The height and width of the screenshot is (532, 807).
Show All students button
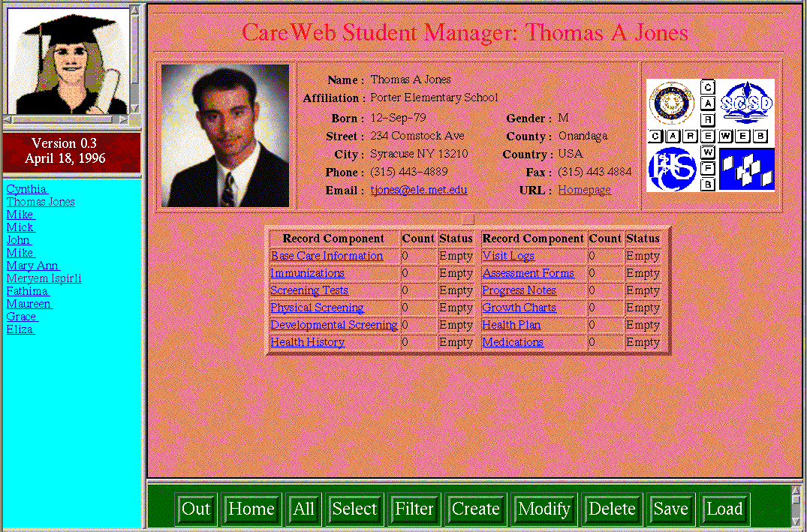(303, 508)
